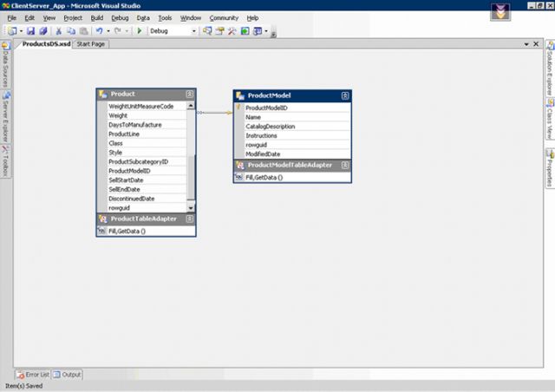
Task: Open the Redo history dropdown arrow
Action: (x=127, y=31)
